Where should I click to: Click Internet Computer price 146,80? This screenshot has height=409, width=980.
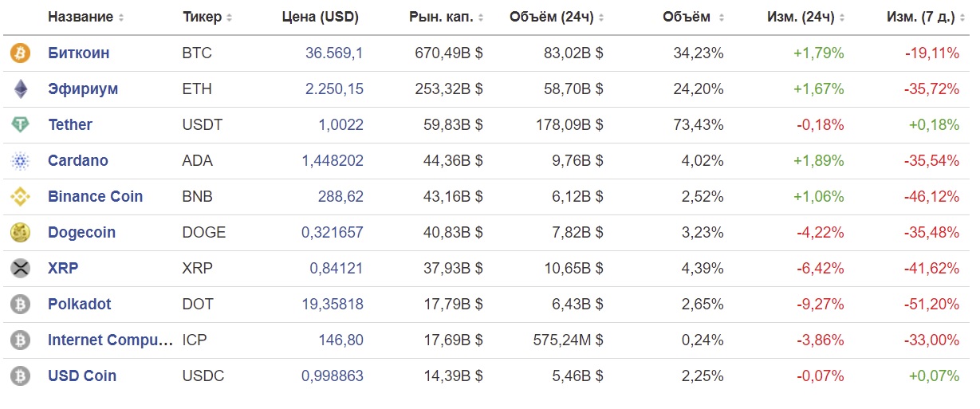[x=341, y=340]
